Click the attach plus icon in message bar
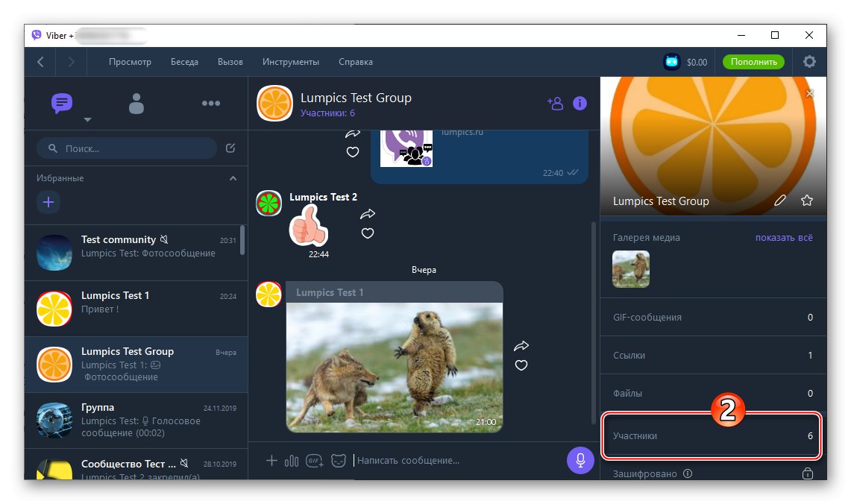The image size is (851, 504). tap(271, 461)
